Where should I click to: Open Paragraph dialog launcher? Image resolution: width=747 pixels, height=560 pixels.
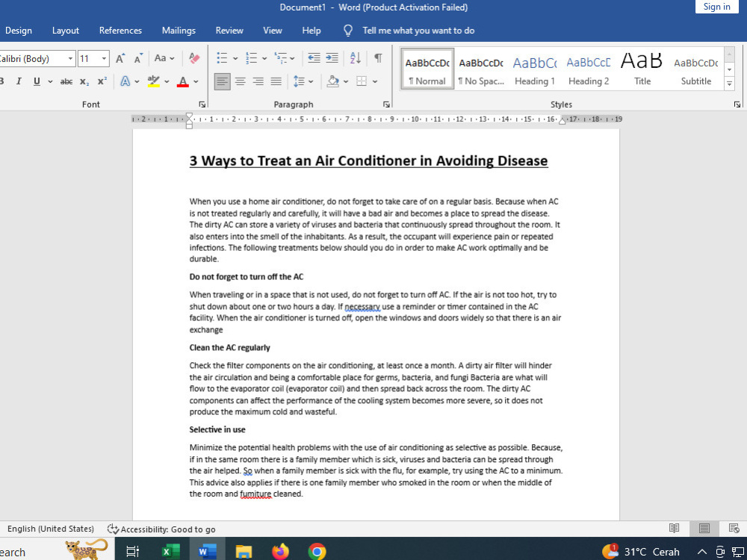point(386,105)
